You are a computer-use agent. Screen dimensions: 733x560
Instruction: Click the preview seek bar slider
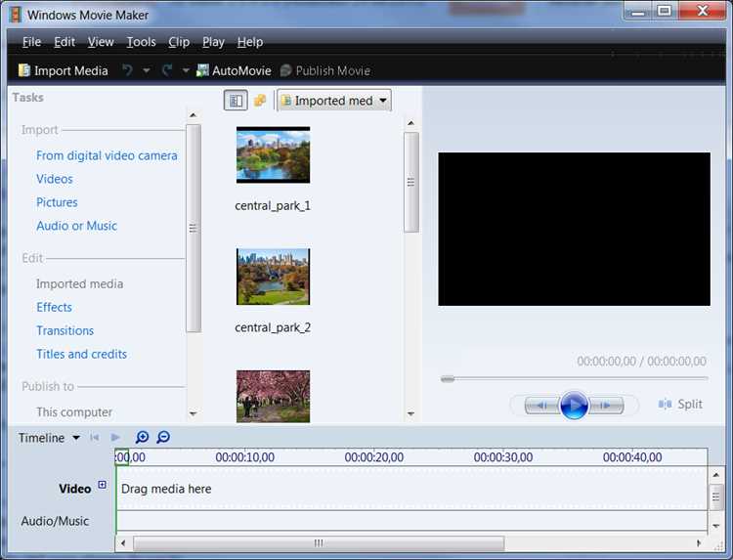(x=448, y=379)
